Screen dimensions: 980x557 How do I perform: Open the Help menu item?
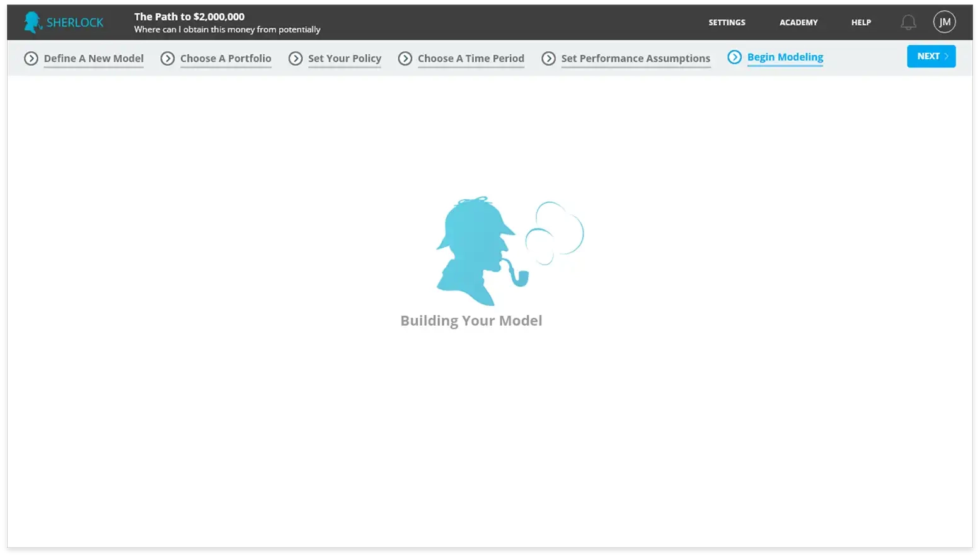[x=861, y=23]
